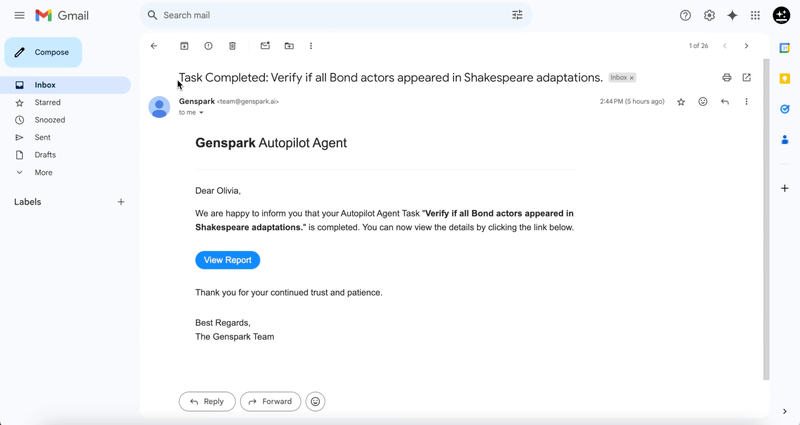This screenshot has height=425, width=800.
Task: Go to the newer email
Action: pos(724,46)
